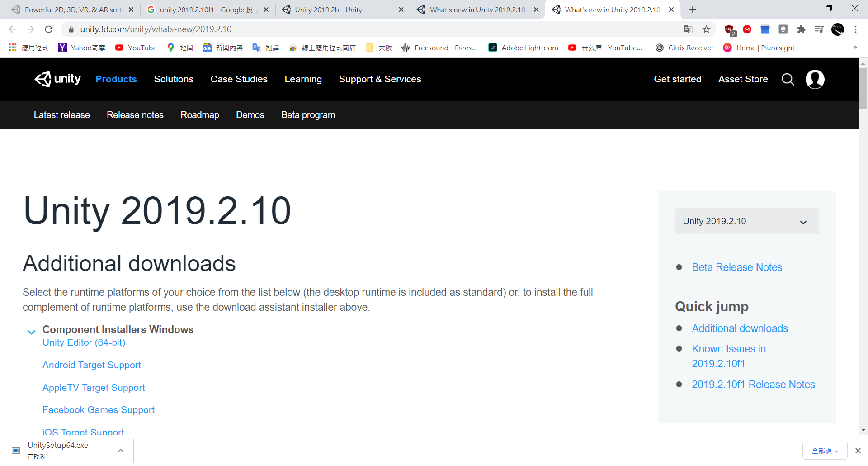Viewport: 868px width, 466px height.
Task: Click the site lock icon in address bar
Action: point(71,29)
